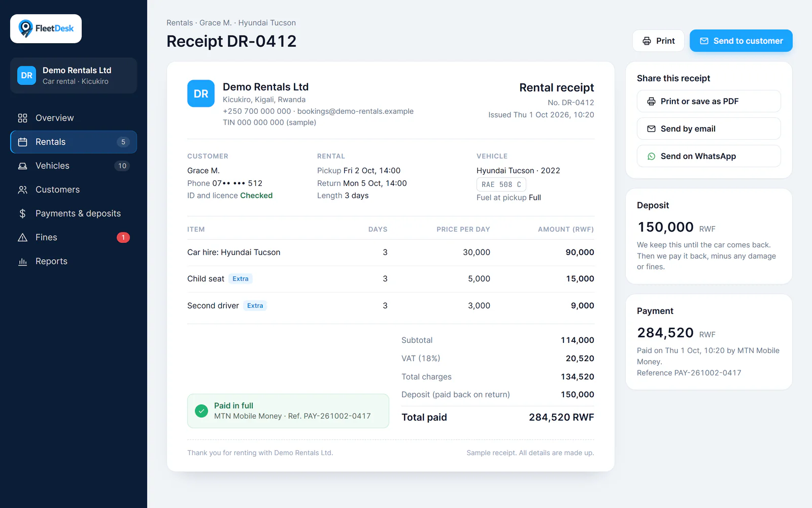Click the plate number RAE 508 C
The width and height of the screenshot is (812, 508).
pos(501,184)
